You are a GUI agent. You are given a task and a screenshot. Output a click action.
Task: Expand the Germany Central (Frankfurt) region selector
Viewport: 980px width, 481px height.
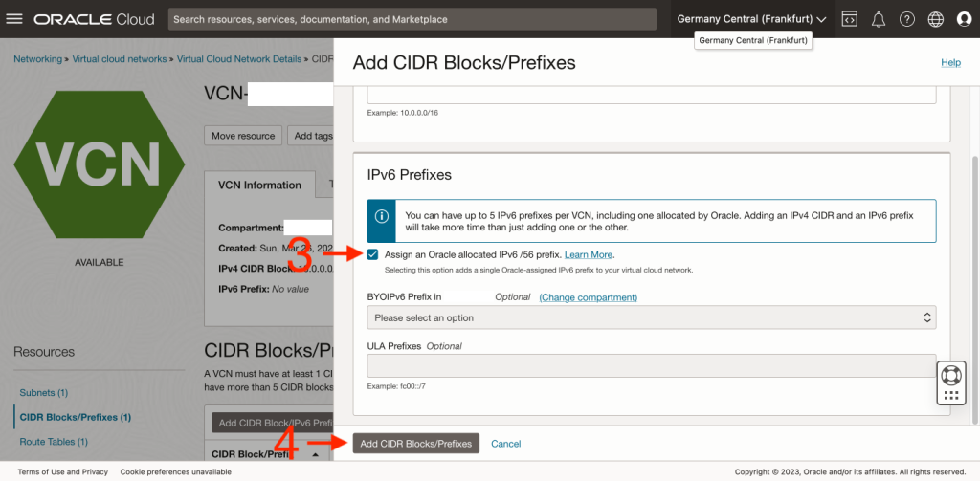tap(751, 19)
